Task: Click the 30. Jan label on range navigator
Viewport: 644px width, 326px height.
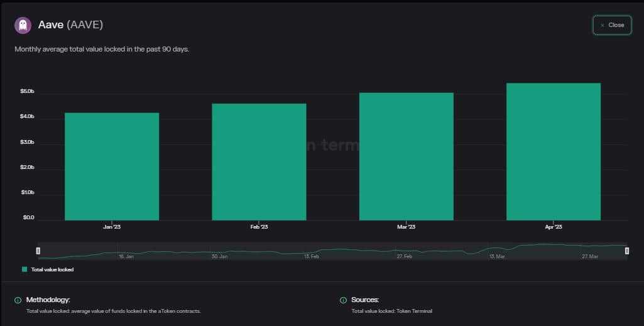Action: point(219,256)
